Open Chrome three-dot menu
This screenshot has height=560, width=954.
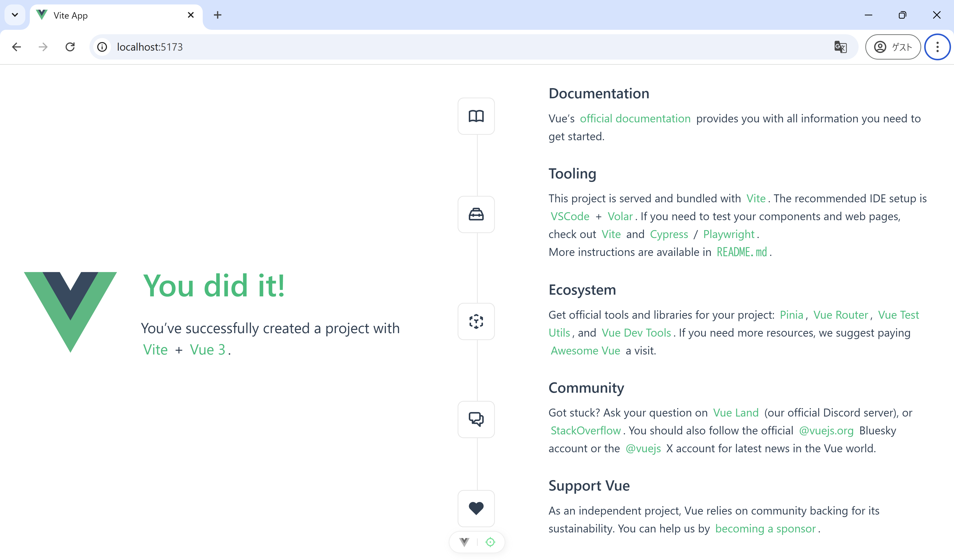(937, 47)
